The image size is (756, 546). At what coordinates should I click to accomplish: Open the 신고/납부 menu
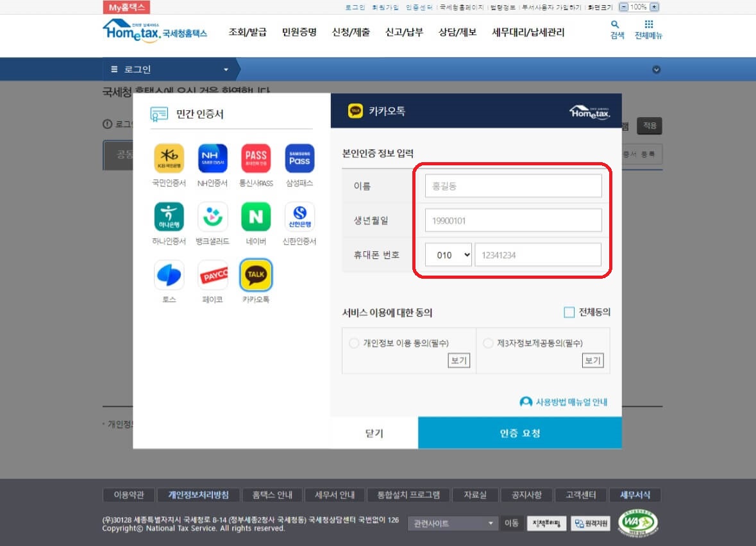tap(404, 32)
